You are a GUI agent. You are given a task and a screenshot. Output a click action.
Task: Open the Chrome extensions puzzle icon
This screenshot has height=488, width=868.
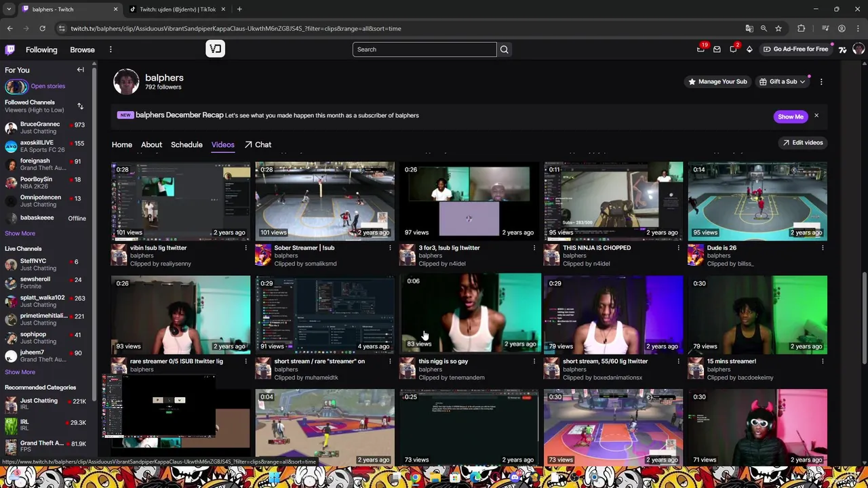(x=802, y=28)
